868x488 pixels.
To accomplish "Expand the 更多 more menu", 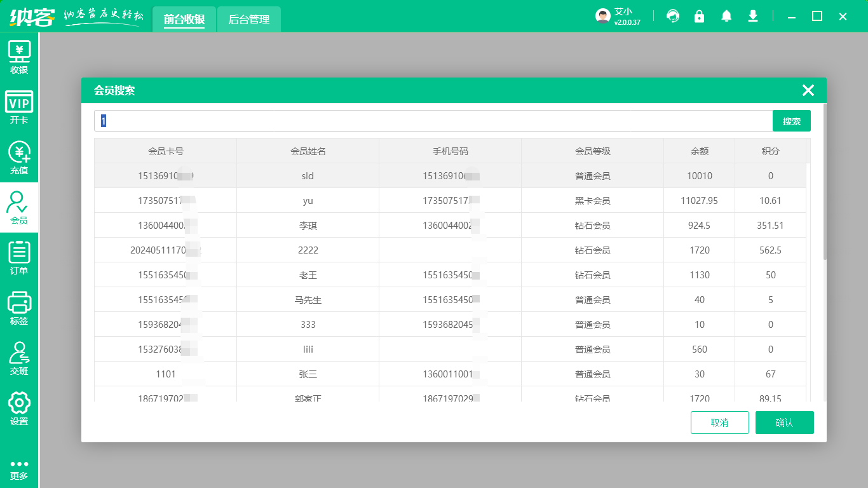I will [19, 469].
